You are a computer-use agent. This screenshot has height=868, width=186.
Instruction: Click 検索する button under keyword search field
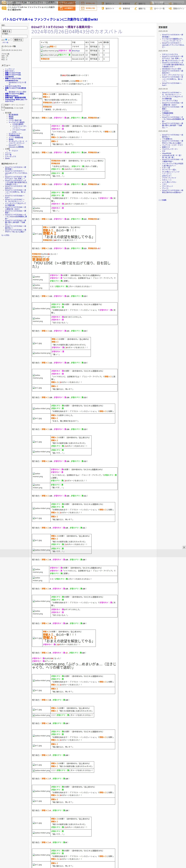pyautogui.click(x=6, y=31)
